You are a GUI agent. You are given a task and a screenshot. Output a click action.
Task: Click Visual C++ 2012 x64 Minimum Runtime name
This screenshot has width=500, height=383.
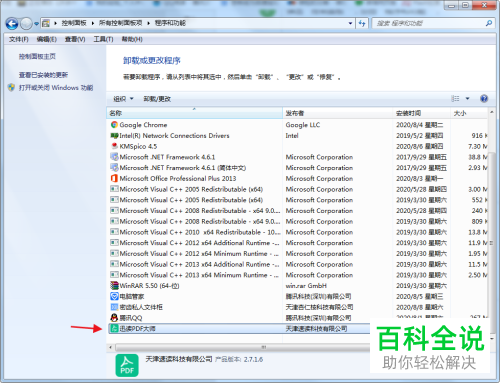click(x=199, y=253)
